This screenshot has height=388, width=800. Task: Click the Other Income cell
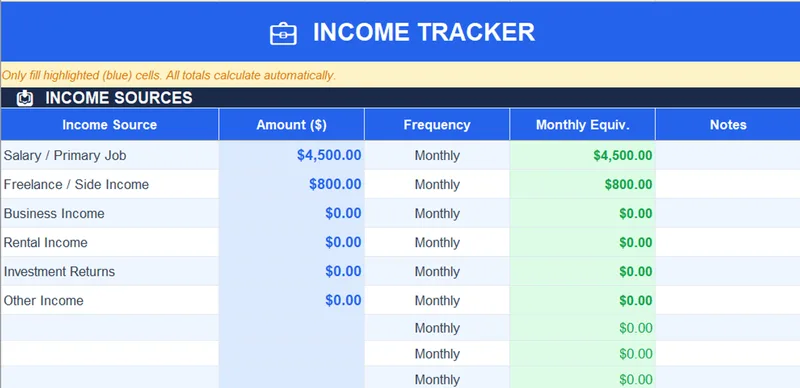tap(110, 300)
